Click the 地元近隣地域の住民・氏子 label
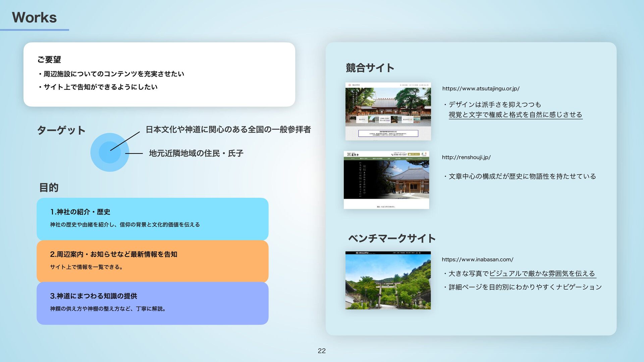Screen dimensions: 644x362 click(x=196, y=153)
